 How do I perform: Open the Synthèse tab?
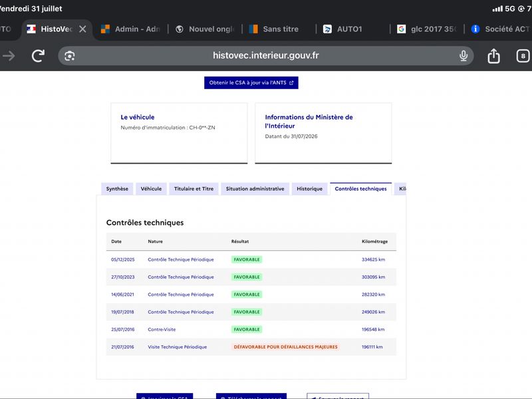[117, 189]
